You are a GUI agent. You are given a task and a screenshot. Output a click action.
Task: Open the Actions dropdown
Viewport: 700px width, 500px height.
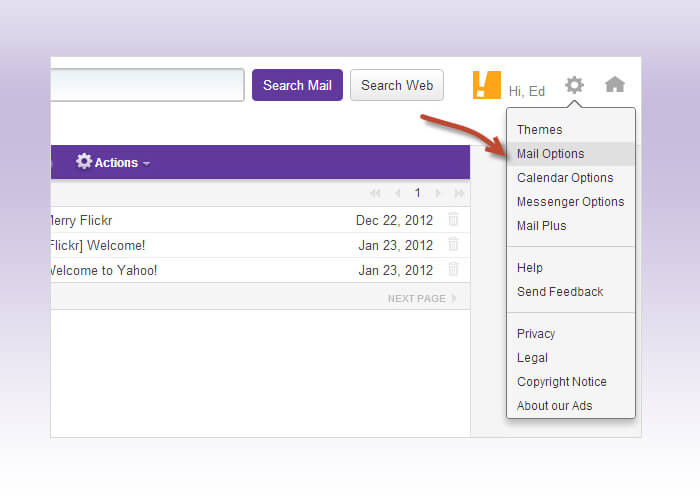click(113, 162)
